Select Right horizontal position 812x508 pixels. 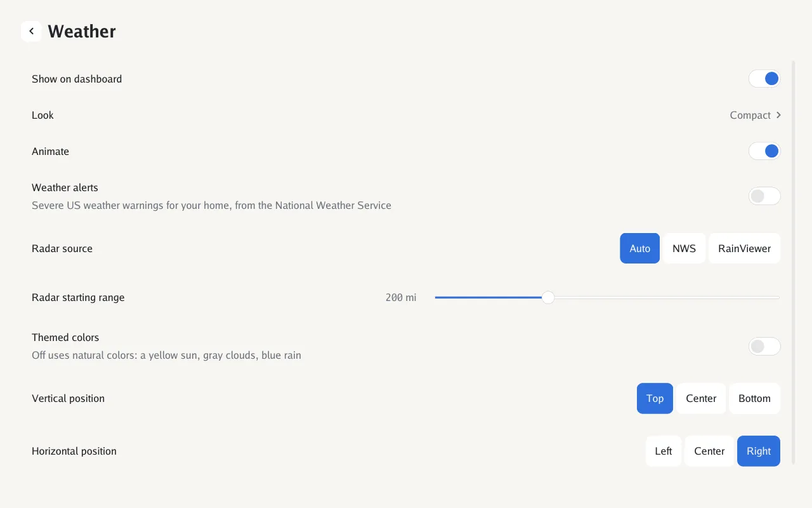click(759, 451)
